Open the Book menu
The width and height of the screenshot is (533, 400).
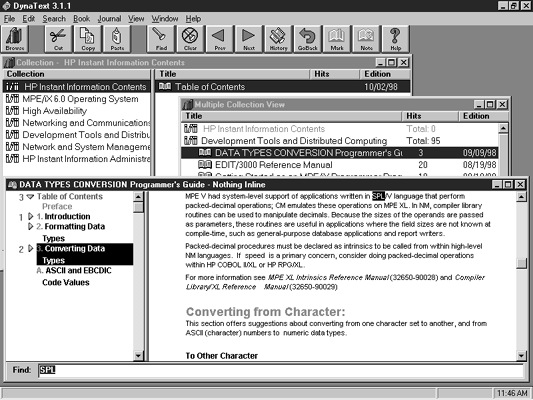pyautogui.click(x=82, y=19)
